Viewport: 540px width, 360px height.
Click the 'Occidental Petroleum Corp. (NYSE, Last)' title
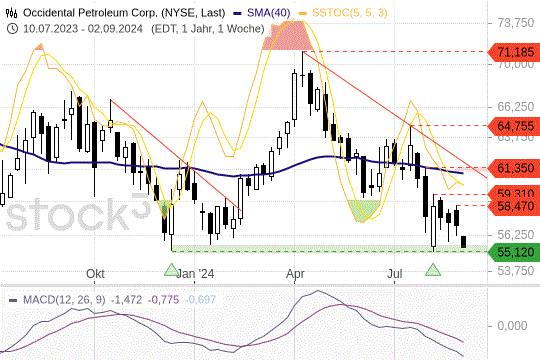pyautogui.click(x=124, y=13)
